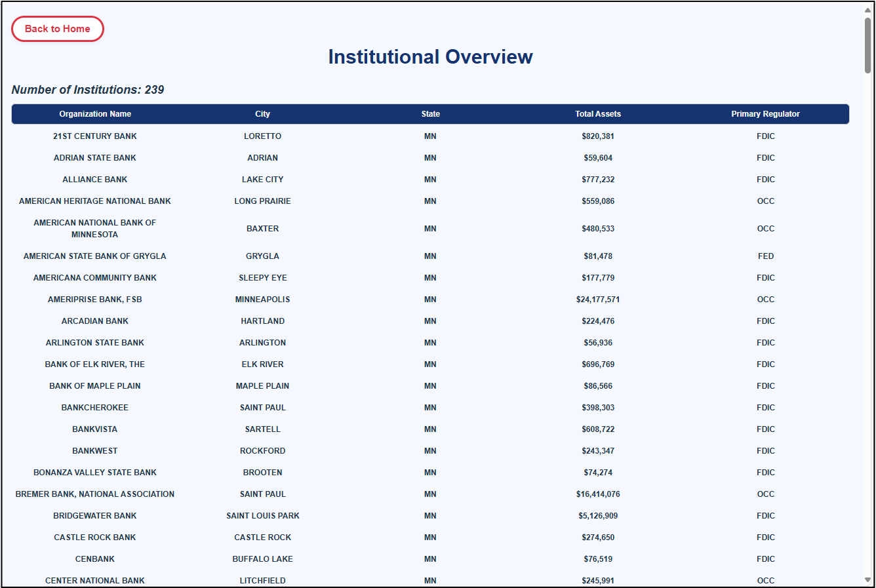876x588 pixels.
Task: Select ADRIAN STATE BANK
Action: [95, 158]
